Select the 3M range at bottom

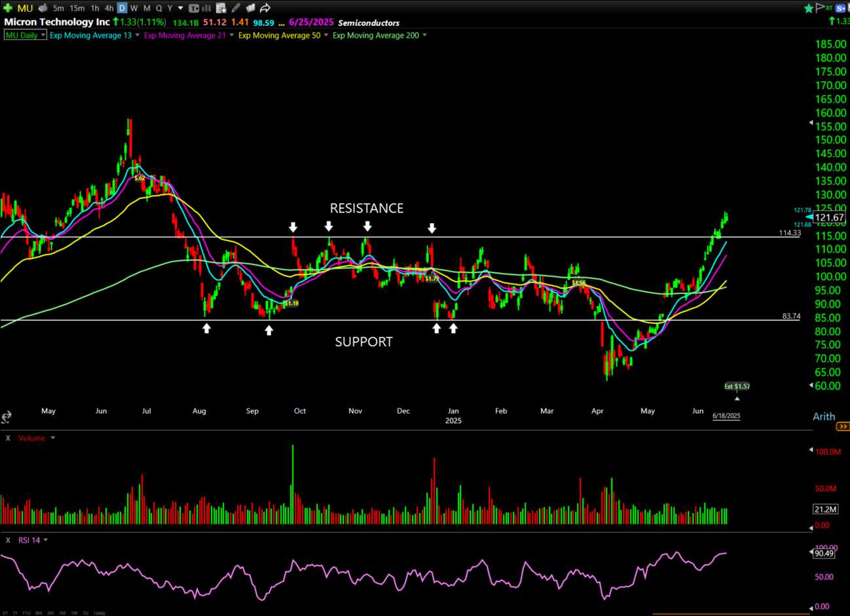(50, 613)
